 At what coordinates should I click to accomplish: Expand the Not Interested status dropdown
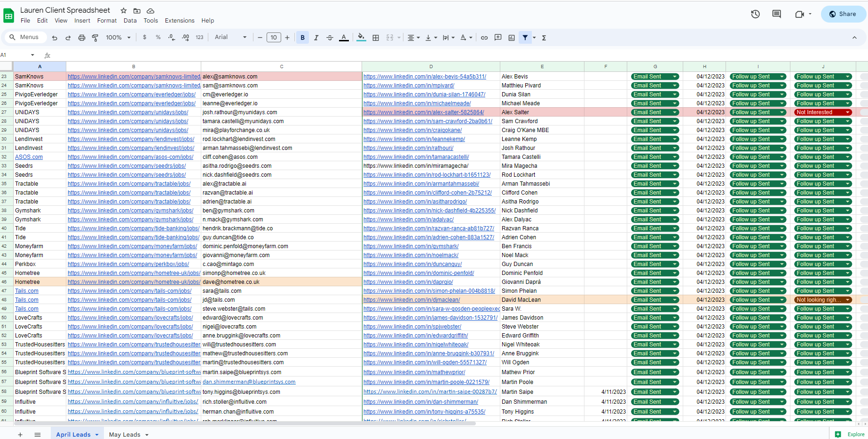point(848,112)
